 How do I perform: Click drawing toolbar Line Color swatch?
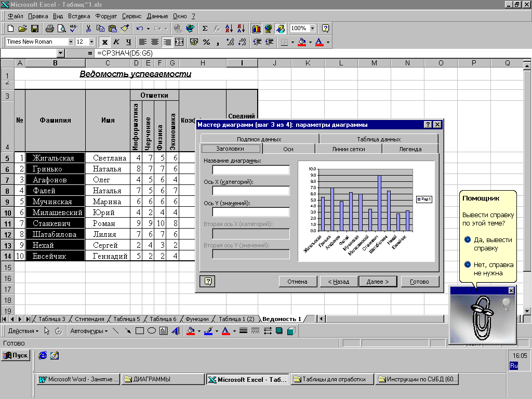pos(208,331)
